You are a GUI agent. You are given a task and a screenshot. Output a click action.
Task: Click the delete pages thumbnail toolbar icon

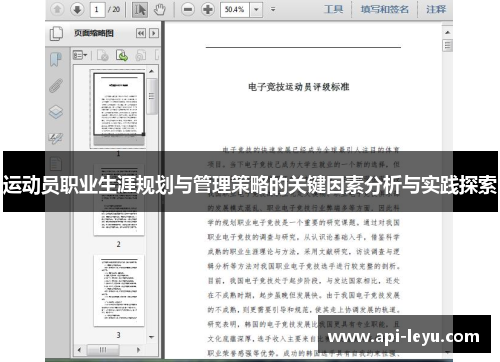click(102, 55)
